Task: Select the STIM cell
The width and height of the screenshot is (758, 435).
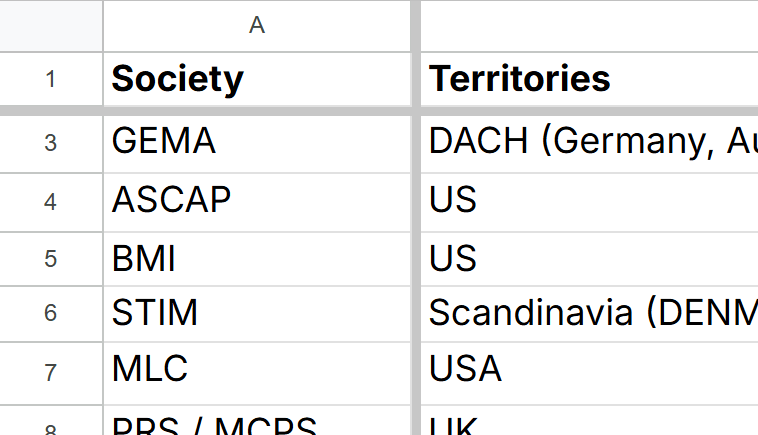Action: click(257, 314)
